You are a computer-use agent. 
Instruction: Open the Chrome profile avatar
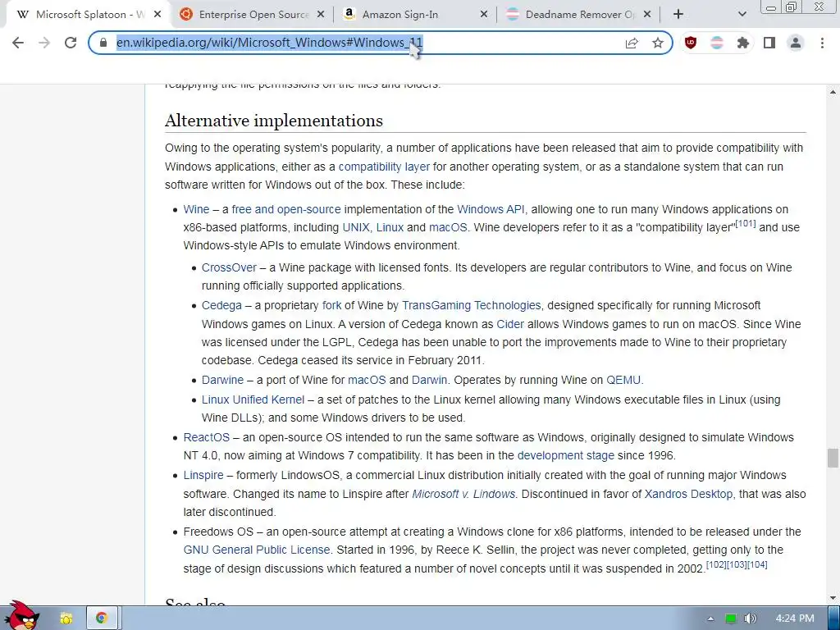pyautogui.click(x=796, y=43)
